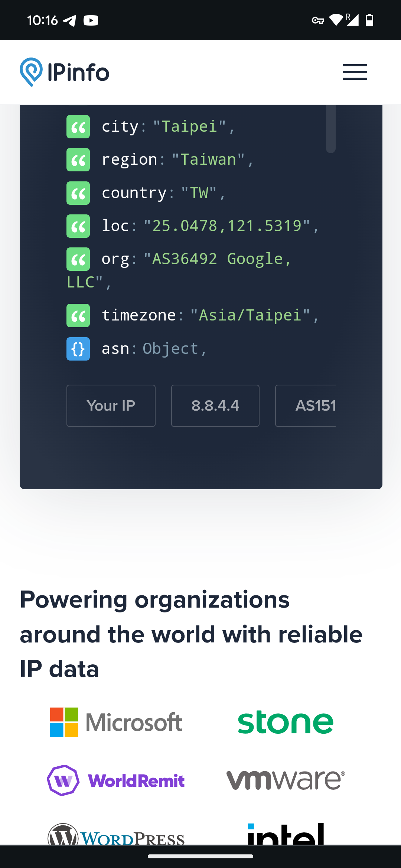Expand the asn Object curly-brace icon
Screen dimensions: 401x868
pos(78,349)
